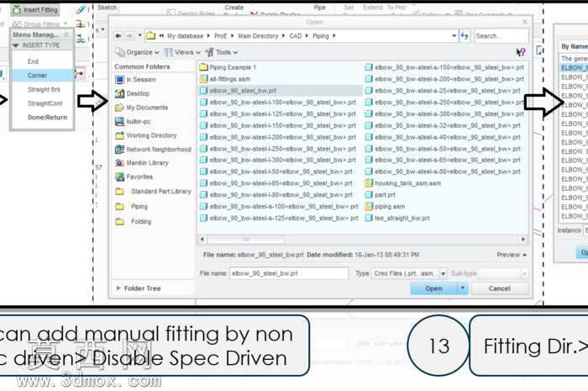This screenshot has height=391, width=588.
Task: Open My Documents folder
Action: point(141,108)
